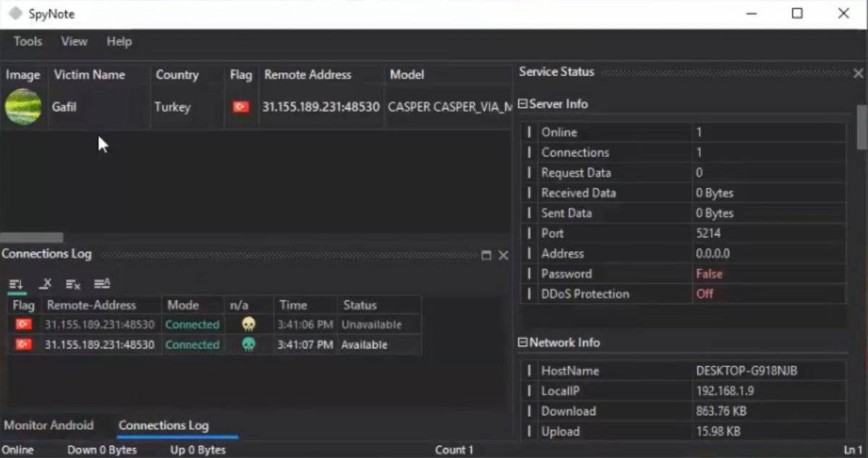The image size is (868, 458).
Task: Click the Gafil green landscape thumbnail
Action: pyautogui.click(x=23, y=107)
